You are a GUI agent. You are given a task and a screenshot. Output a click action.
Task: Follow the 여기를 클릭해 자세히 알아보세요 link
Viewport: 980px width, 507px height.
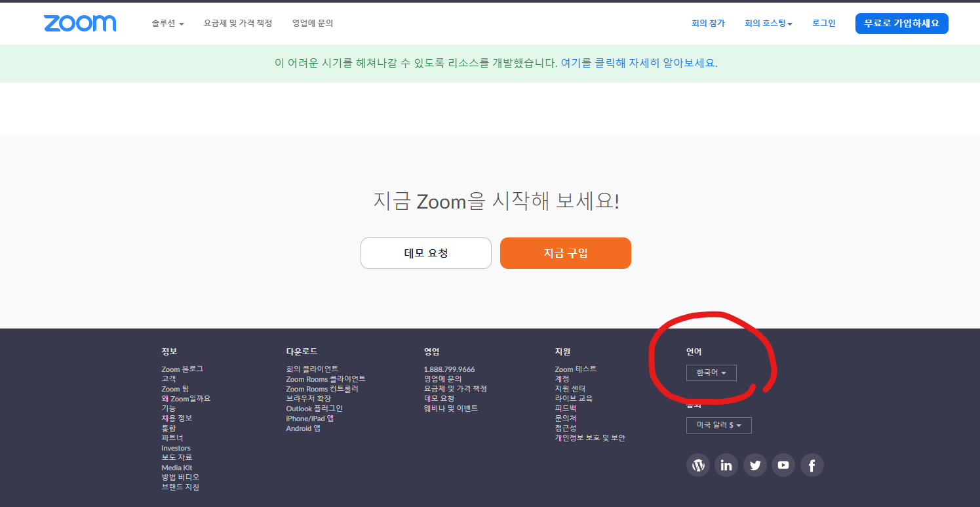[639, 64]
